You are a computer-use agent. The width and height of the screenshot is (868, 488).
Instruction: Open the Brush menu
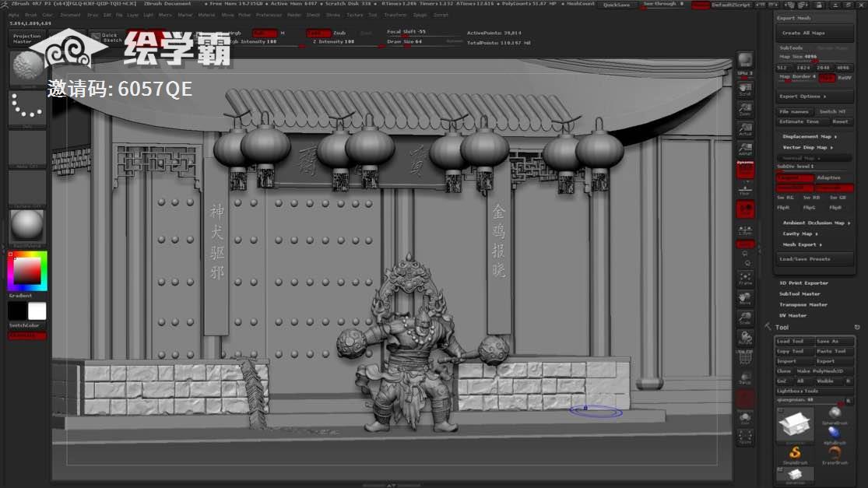31,15
